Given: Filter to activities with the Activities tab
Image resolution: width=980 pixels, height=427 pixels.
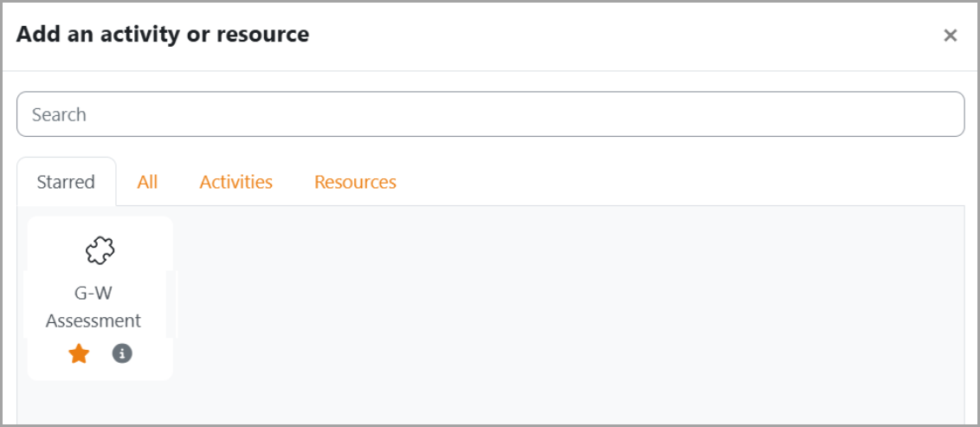Looking at the screenshot, I should click(235, 182).
